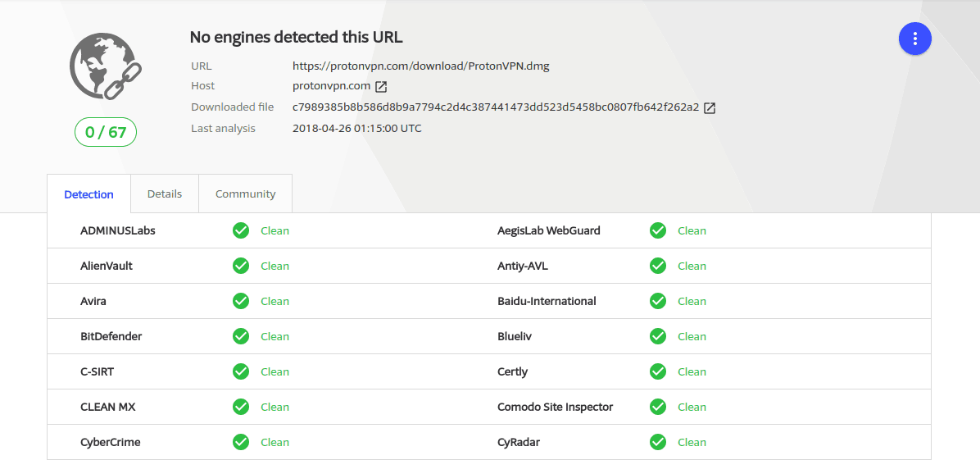Click the Comodo Site Inspector engine name
Image resolution: width=980 pixels, height=460 pixels.
tap(555, 407)
